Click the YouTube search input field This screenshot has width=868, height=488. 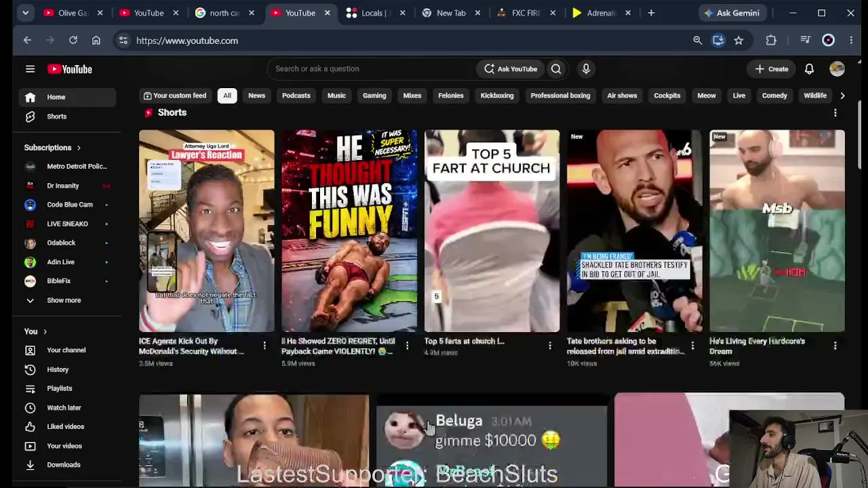pos(372,68)
